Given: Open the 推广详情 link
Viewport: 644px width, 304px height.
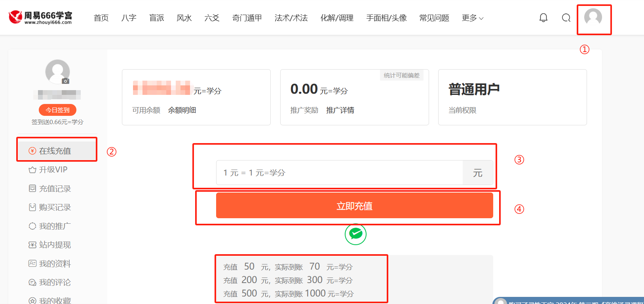Looking at the screenshot, I should coord(340,110).
